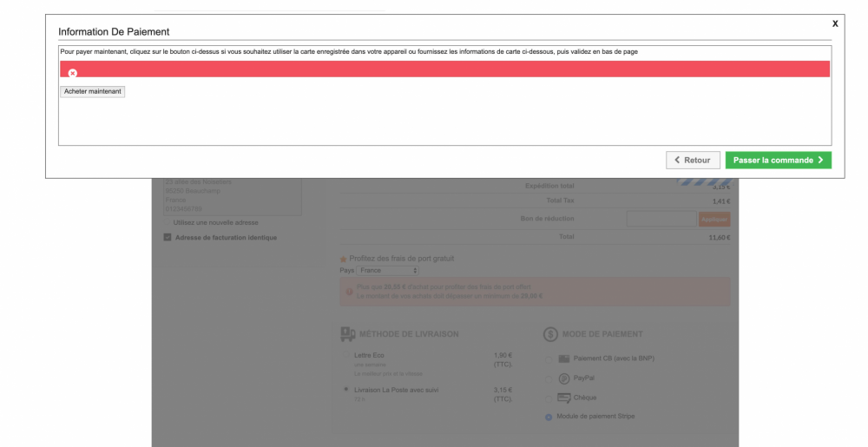Click the Lettre Eco 1,90 € price
The height and width of the screenshot is (447, 868).
503,355
